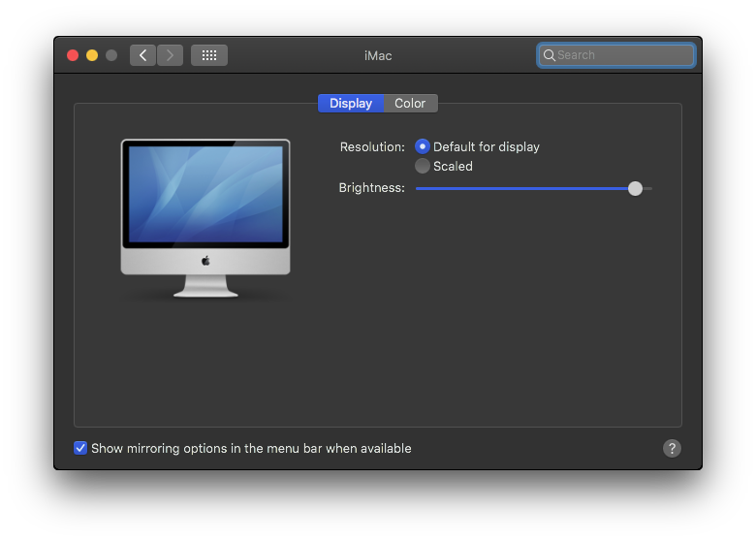The image size is (756, 541).
Task: Select the Scaled resolution option
Action: point(423,166)
